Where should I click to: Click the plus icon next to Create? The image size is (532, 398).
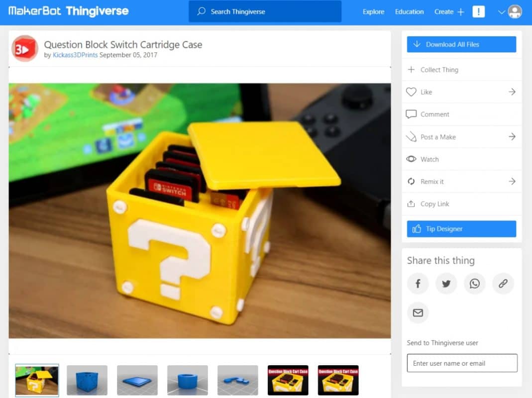click(x=460, y=12)
